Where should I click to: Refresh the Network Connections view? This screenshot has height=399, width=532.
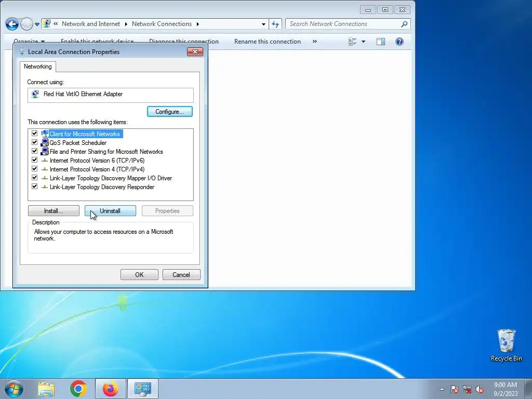point(275,24)
